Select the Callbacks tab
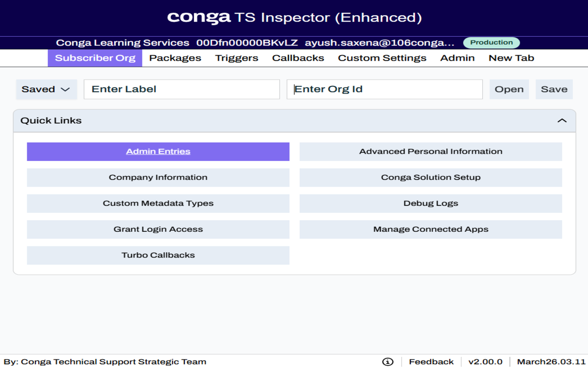The width and height of the screenshot is (588, 368). (298, 58)
